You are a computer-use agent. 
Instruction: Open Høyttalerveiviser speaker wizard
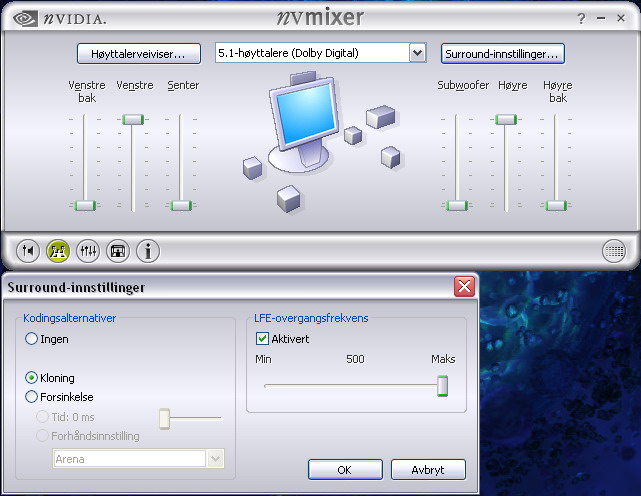pos(139,54)
